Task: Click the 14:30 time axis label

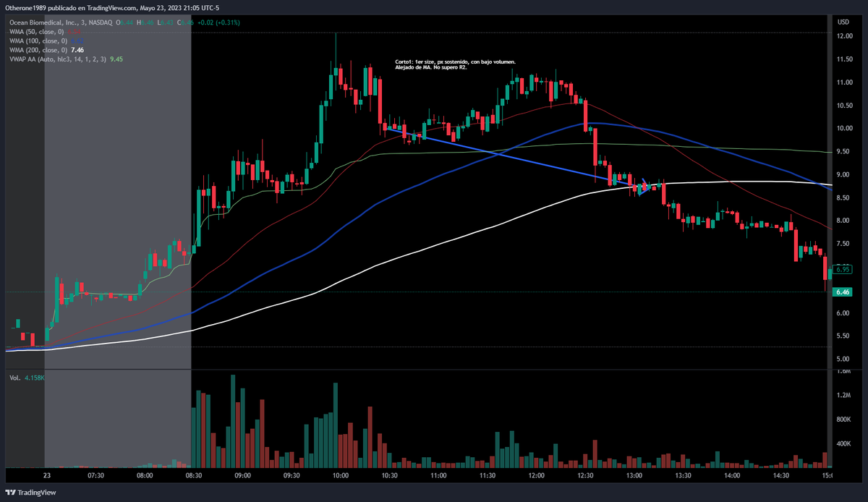Action: pyautogui.click(x=782, y=475)
